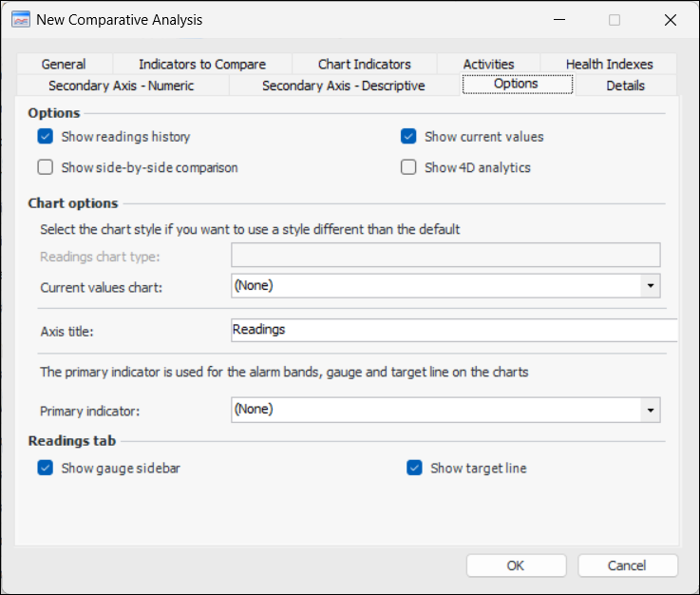This screenshot has height=595, width=700.
Task: Enable Show side-by-side comparison
Action: [x=46, y=167]
